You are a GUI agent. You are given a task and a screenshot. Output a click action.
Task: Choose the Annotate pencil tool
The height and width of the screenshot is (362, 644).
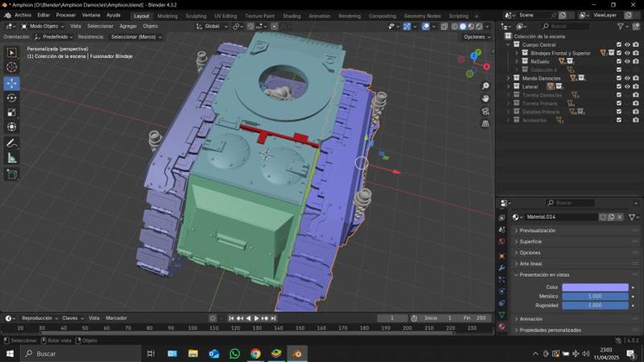point(11,143)
